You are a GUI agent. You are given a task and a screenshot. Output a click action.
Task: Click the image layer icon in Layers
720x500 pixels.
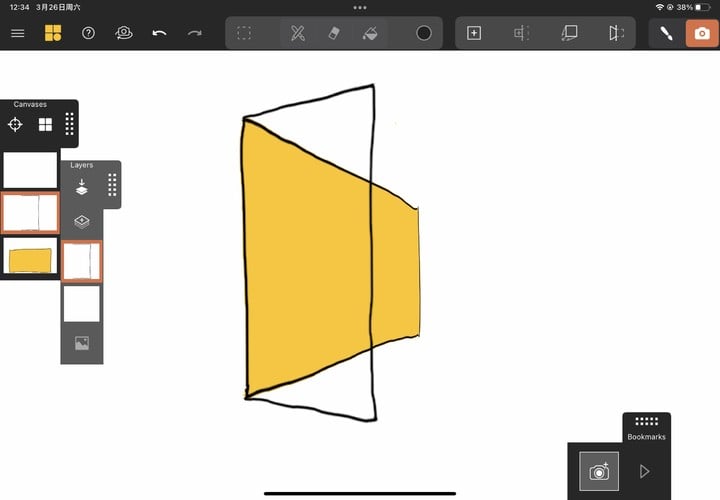tap(82, 343)
